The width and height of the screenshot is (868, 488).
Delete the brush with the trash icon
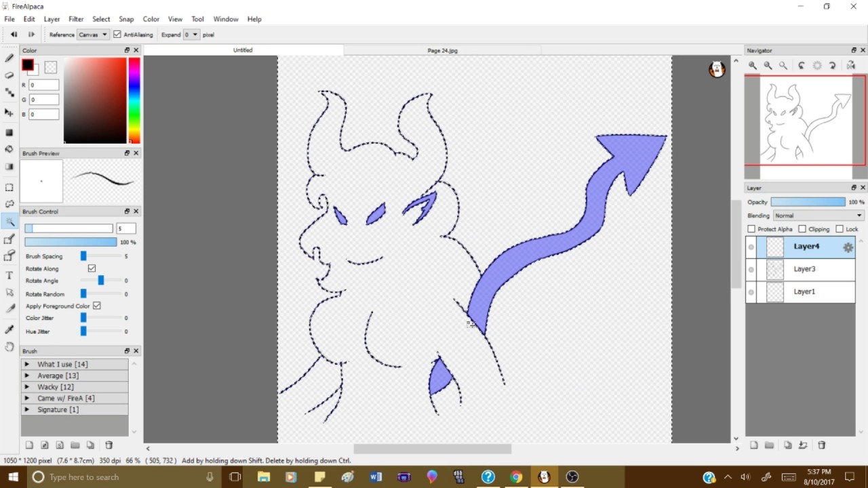point(108,445)
